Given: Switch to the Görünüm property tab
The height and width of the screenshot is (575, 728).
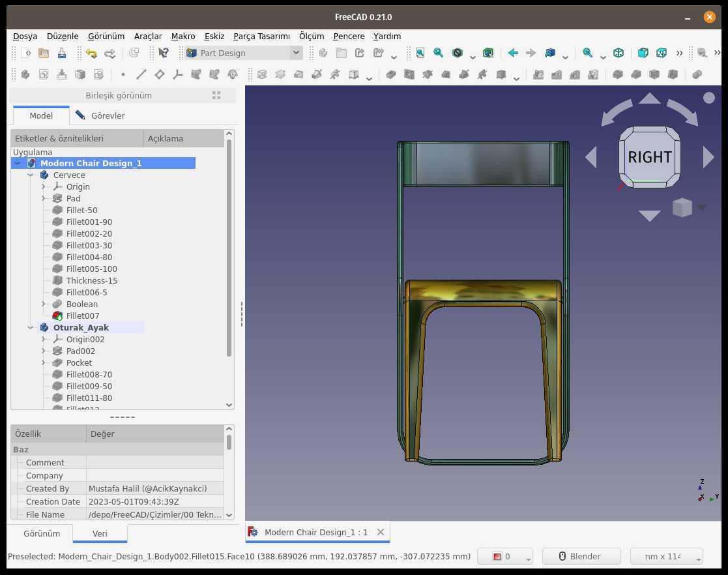Looking at the screenshot, I should pyautogui.click(x=42, y=533).
